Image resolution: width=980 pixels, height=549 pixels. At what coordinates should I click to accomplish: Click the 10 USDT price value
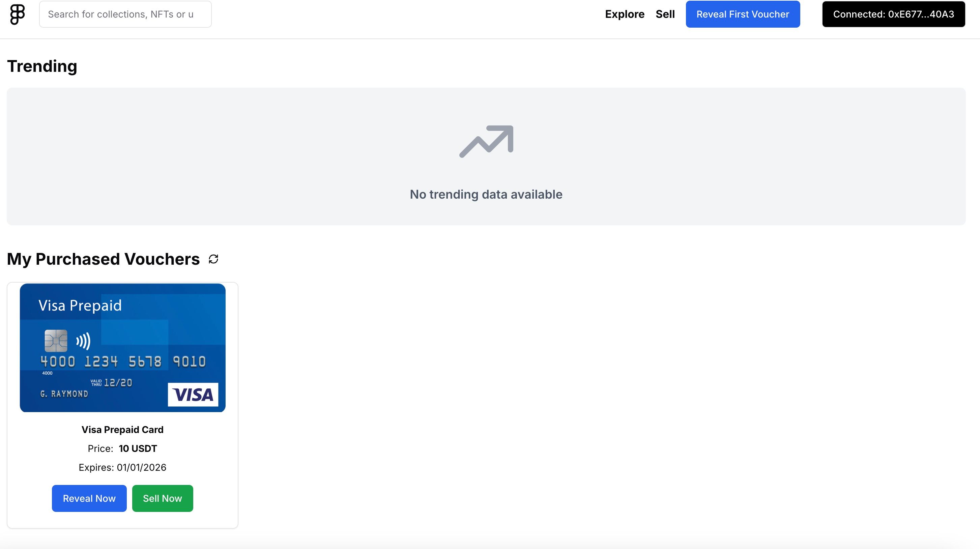[x=138, y=449]
